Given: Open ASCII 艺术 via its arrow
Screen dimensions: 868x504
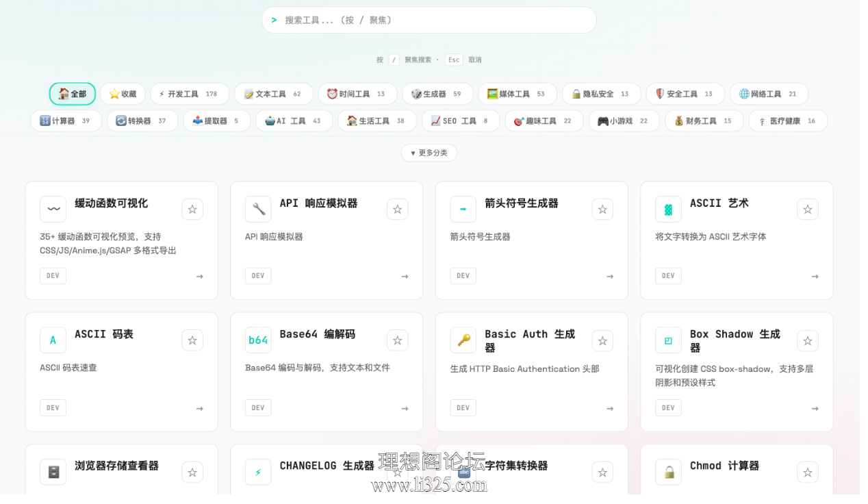Looking at the screenshot, I should tap(815, 277).
